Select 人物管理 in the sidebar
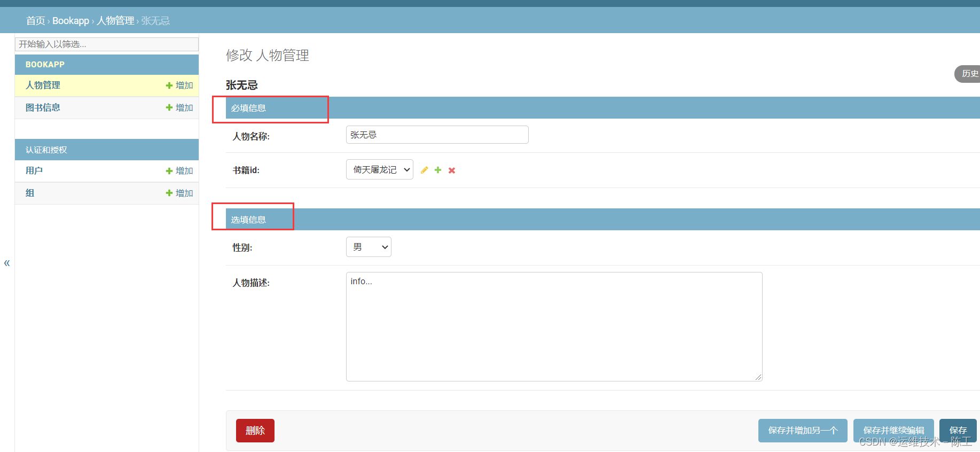This screenshot has height=452, width=980. tap(43, 85)
